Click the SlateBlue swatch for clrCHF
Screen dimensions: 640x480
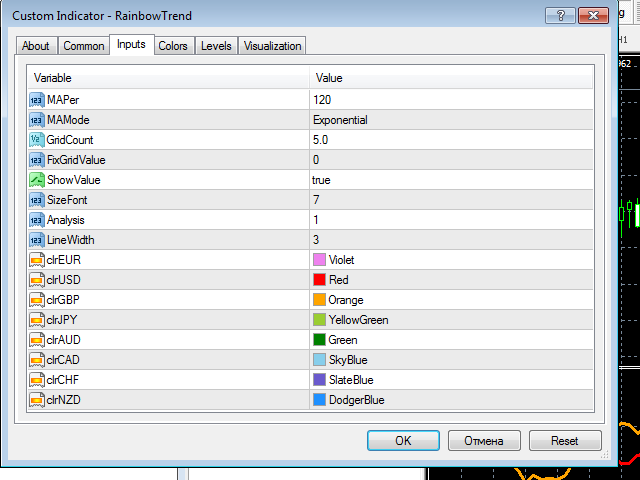[x=319, y=380]
